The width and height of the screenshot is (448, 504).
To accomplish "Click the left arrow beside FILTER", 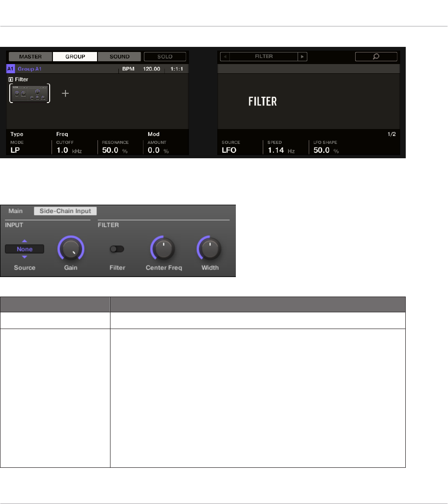I will click(225, 57).
